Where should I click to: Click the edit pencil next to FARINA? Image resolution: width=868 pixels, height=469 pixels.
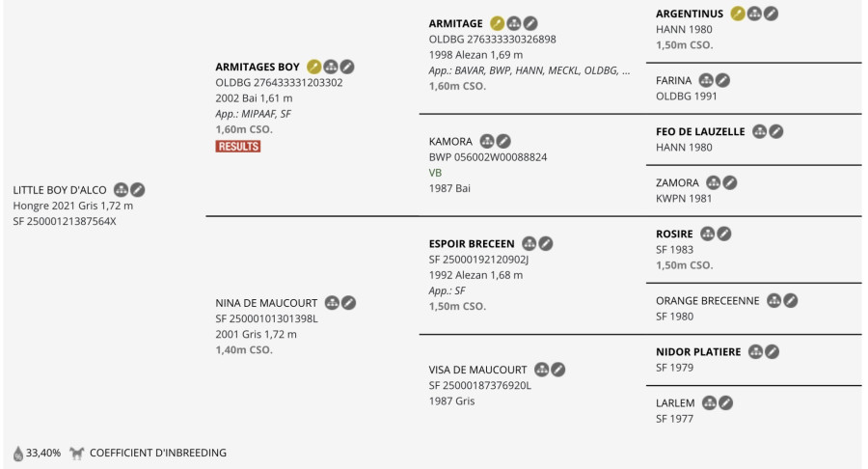tap(722, 80)
